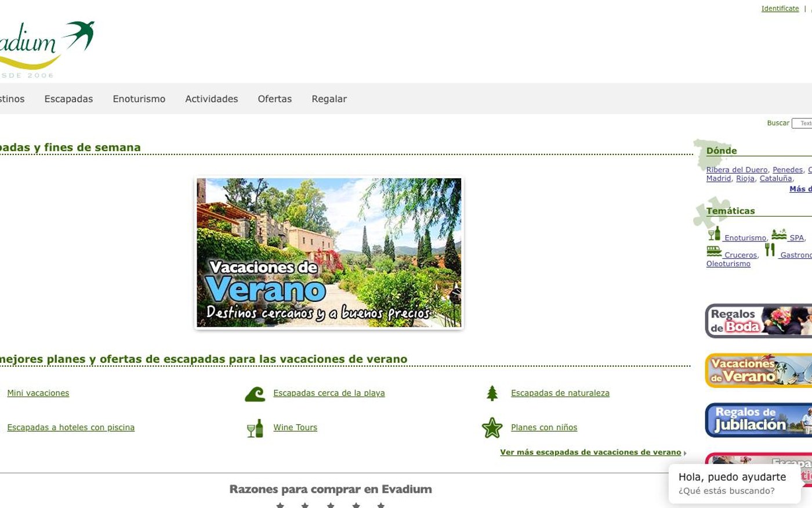Click the Cataluña destination link
812x508 pixels.
click(x=775, y=179)
